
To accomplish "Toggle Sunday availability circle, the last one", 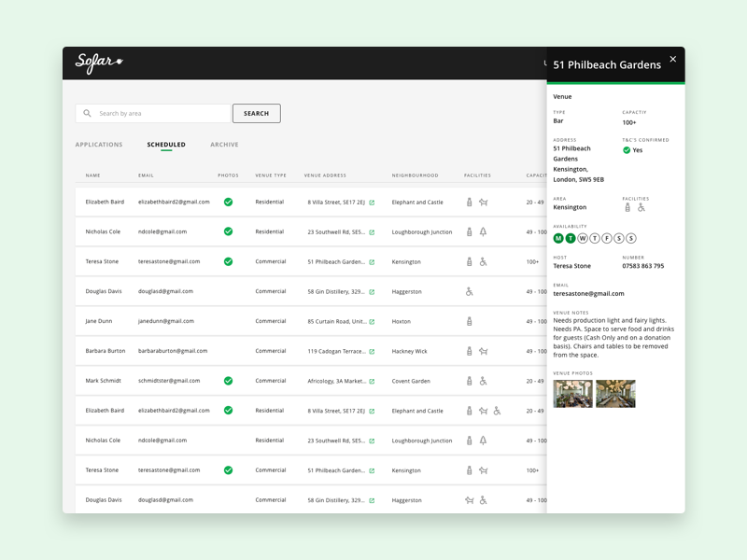I will tap(631, 238).
